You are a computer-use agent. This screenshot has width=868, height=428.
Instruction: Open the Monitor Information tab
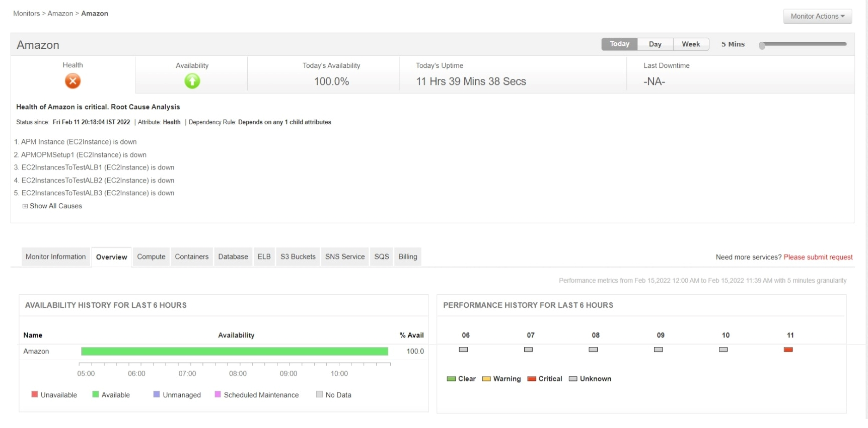[x=55, y=257]
